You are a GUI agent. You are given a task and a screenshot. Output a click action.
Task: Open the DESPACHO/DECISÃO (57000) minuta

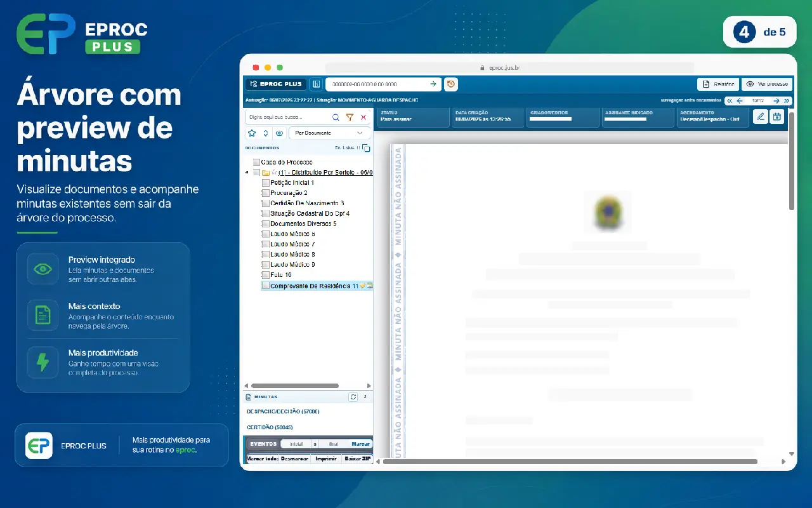coord(283,411)
